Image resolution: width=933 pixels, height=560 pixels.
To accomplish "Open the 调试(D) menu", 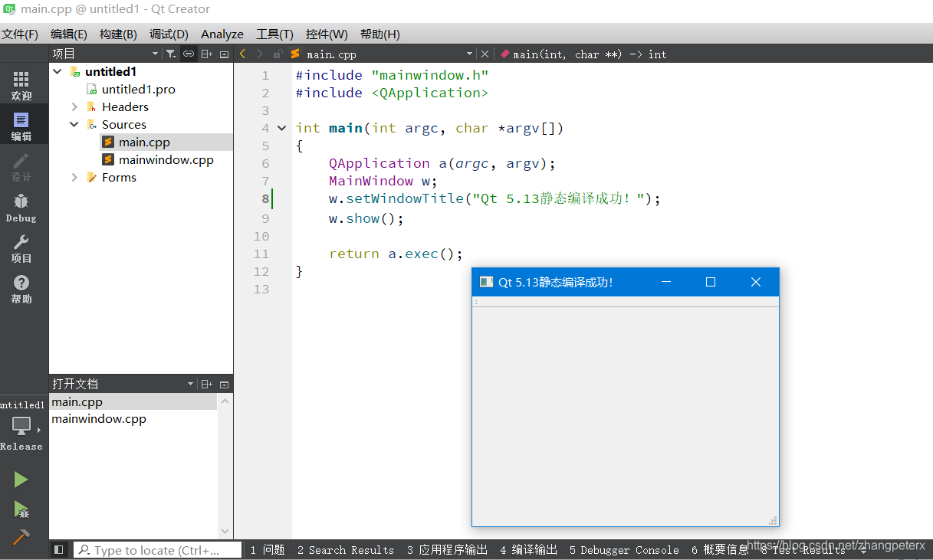I will pyautogui.click(x=169, y=34).
